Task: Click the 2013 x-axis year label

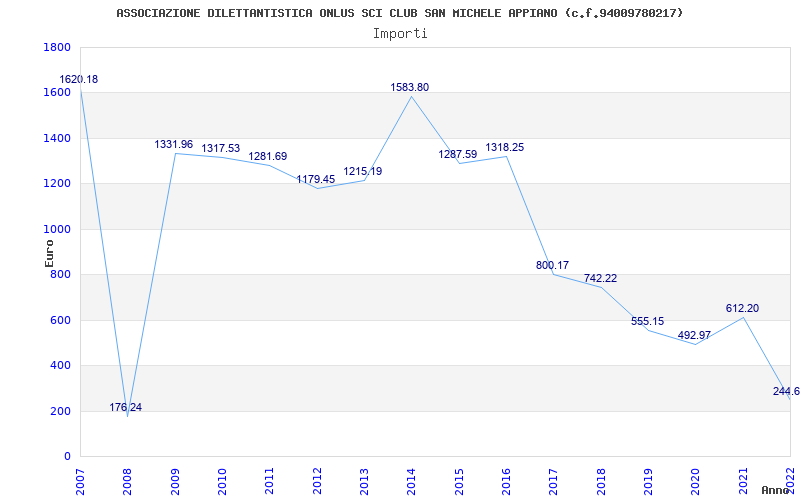Action: point(364,481)
